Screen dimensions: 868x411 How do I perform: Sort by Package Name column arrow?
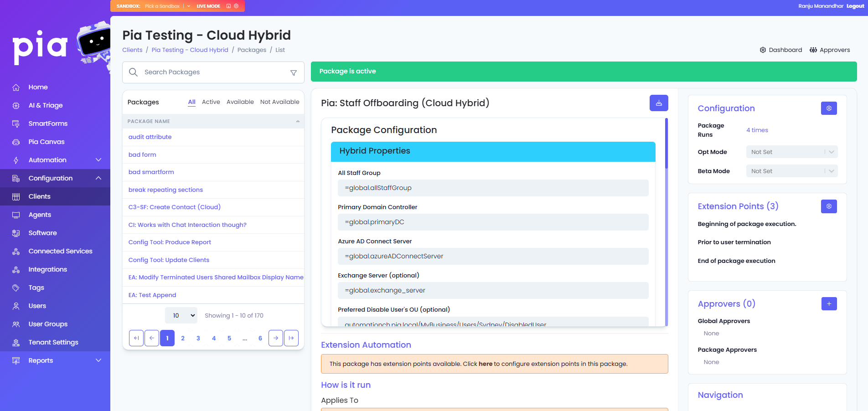(298, 121)
